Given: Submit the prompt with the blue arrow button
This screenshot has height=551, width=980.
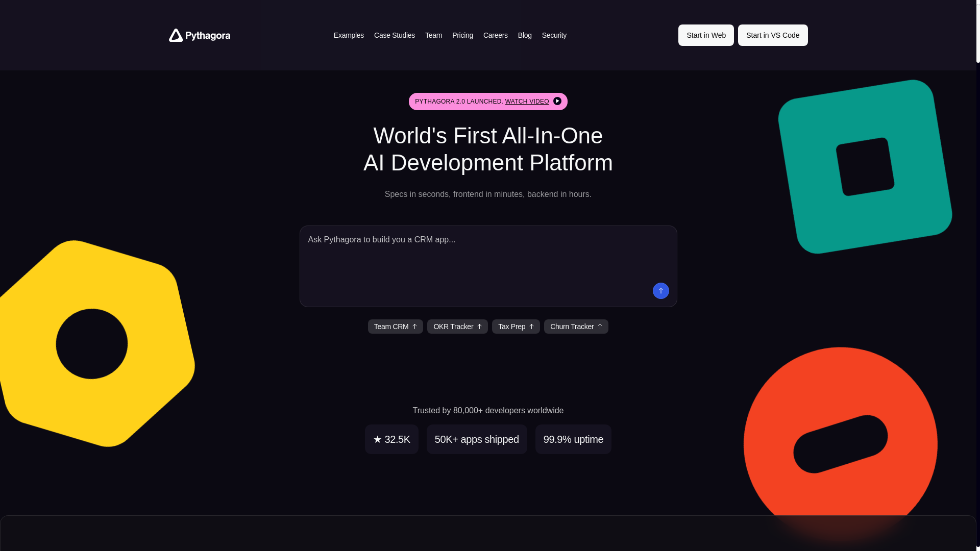Looking at the screenshot, I should (x=661, y=291).
